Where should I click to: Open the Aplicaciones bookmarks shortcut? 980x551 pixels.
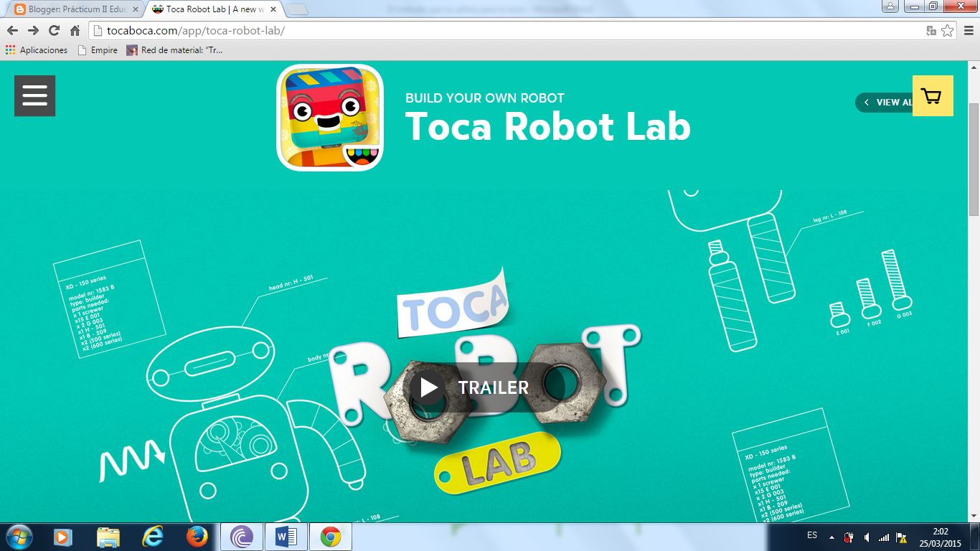tap(37, 50)
